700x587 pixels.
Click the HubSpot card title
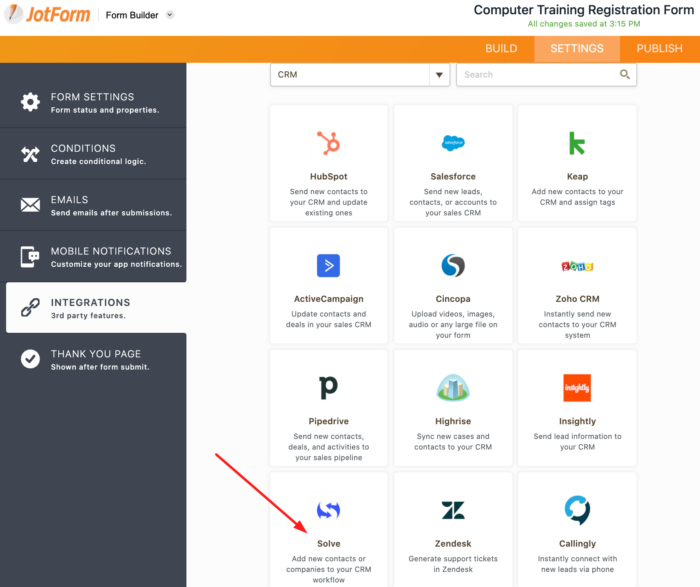coord(329,176)
